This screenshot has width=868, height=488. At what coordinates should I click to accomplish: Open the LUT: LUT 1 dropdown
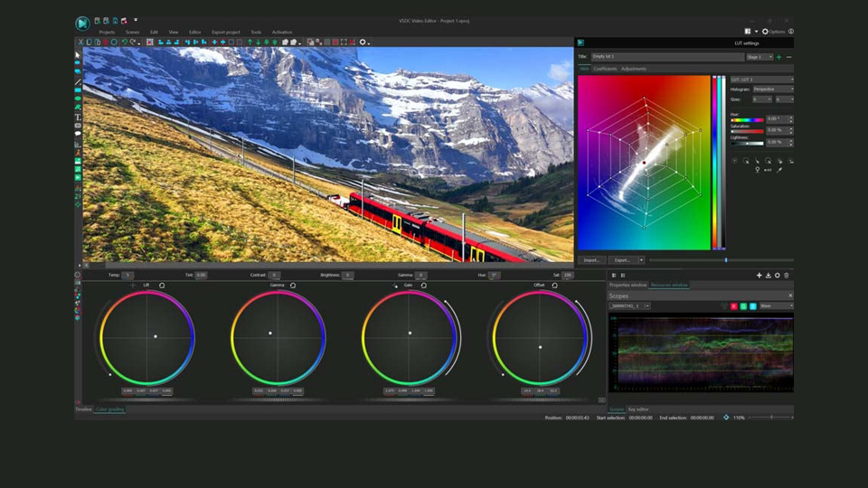tap(761, 80)
